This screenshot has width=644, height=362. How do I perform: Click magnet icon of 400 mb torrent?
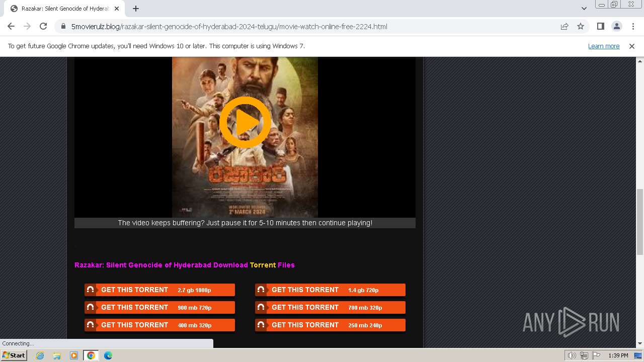(x=90, y=325)
